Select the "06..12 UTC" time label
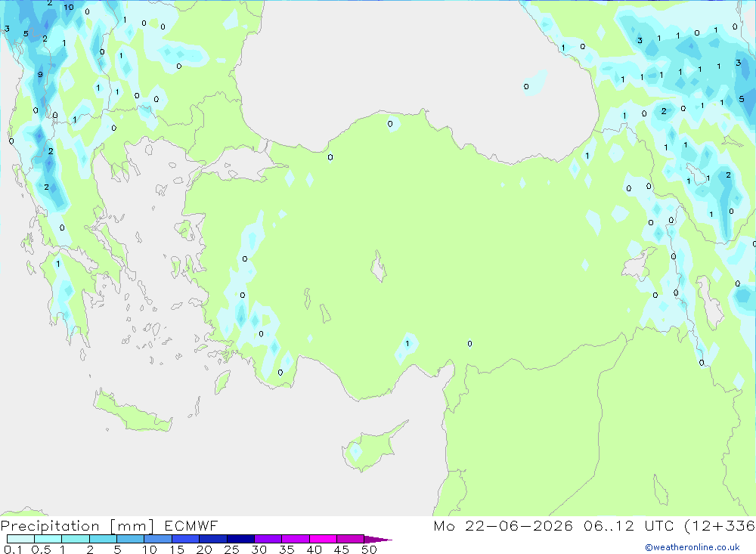The height and width of the screenshot is (554, 756). pos(628,525)
